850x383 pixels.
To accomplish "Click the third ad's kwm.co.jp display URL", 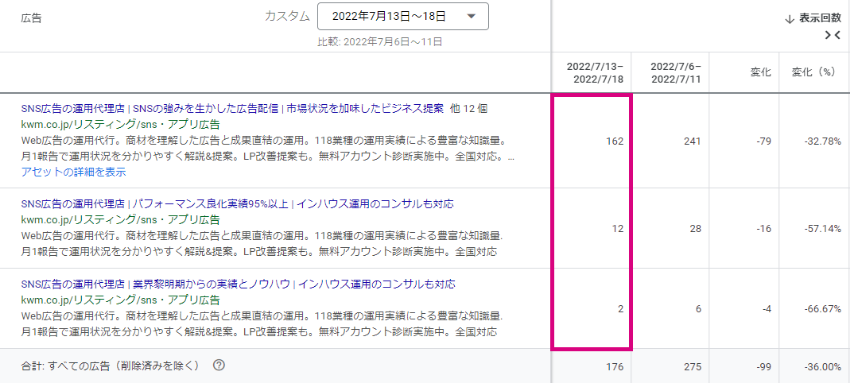I will pos(120,300).
